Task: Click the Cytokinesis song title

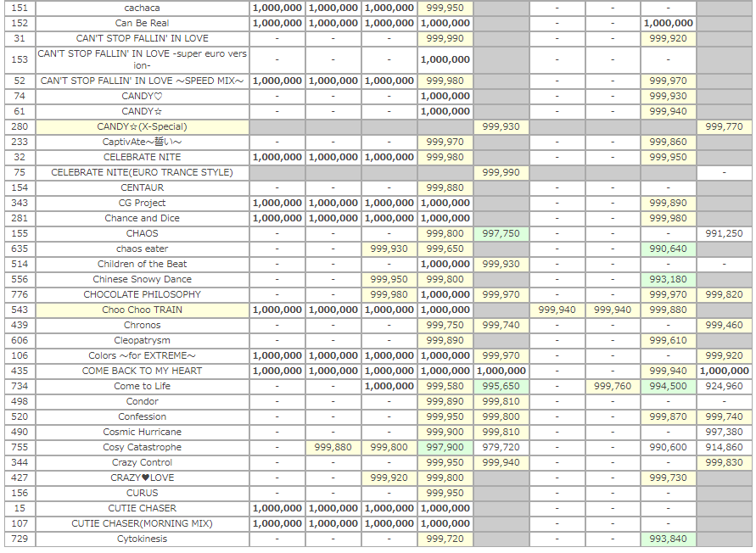Action: [x=143, y=539]
